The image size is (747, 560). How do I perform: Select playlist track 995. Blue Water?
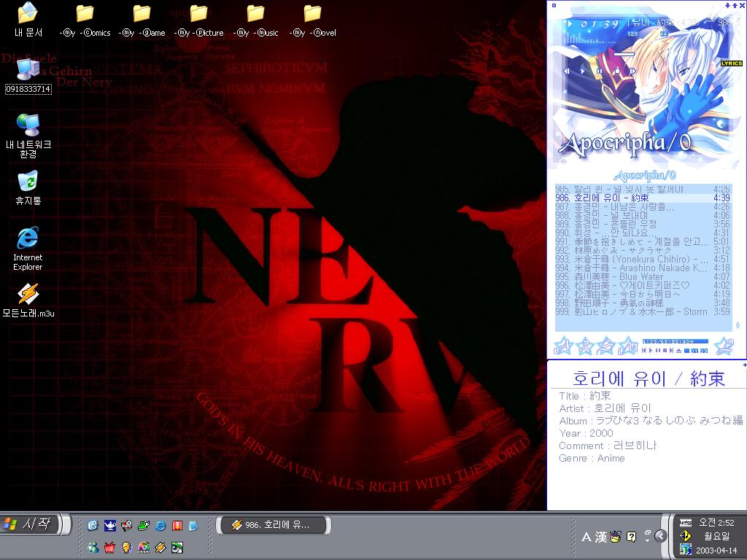tap(643, 276)
